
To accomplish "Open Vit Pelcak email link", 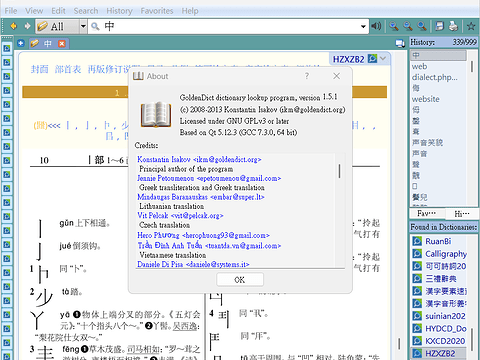I will 180,216.
